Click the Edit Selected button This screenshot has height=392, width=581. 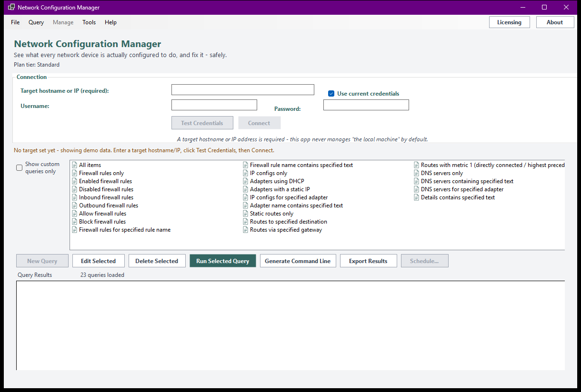(x=98, y=261)
